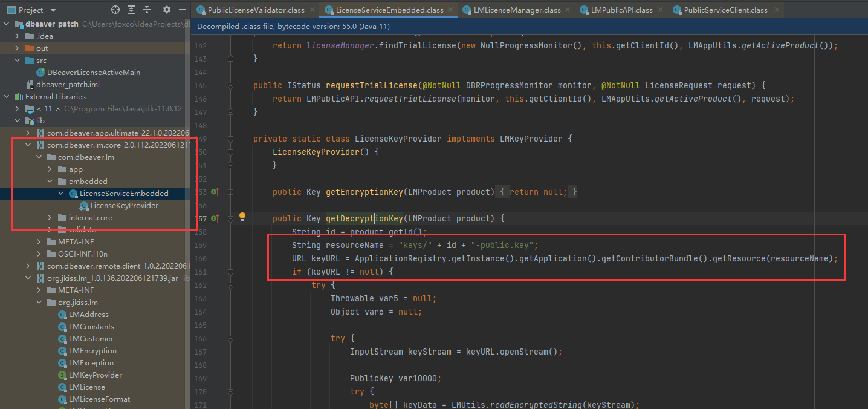Click the override gutter icon on line 157
The width and height of the screenshot is (868, 409).
point(214,218)
